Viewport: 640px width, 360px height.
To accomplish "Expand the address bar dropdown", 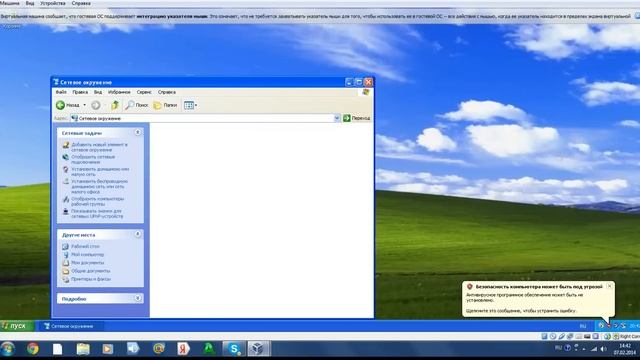I will pos(337,118).
